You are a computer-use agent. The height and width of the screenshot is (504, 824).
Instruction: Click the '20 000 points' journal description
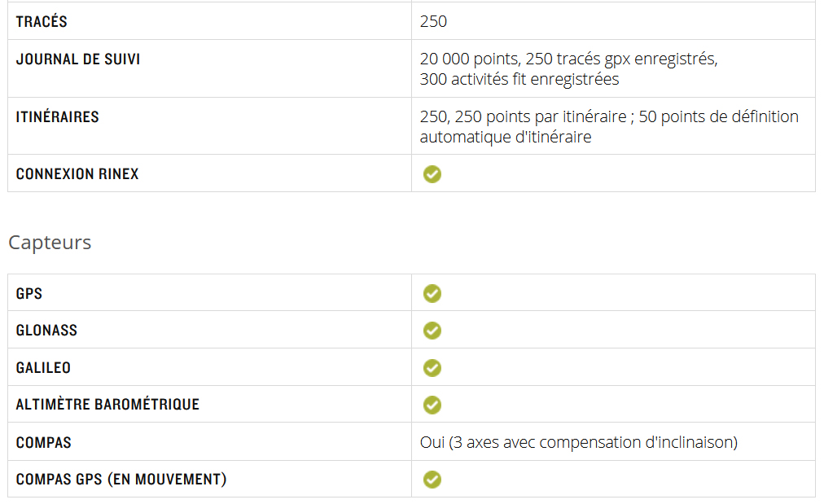(x=568, y=69)
